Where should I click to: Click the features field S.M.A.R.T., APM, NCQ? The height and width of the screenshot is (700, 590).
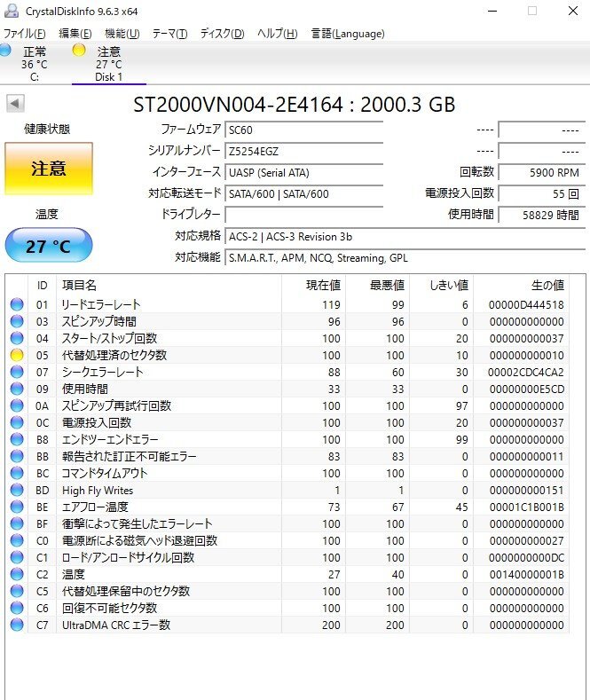(x=405, y=257)
